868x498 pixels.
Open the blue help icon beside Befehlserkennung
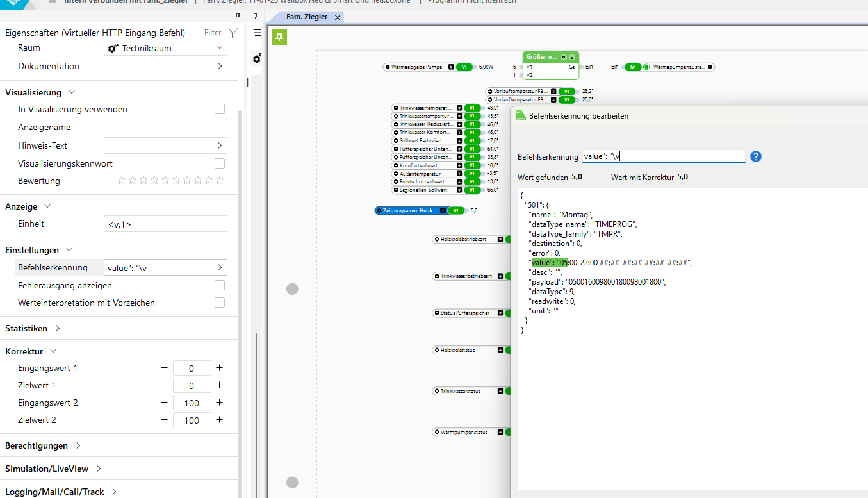pyautogui.click(x=756, y=156)
